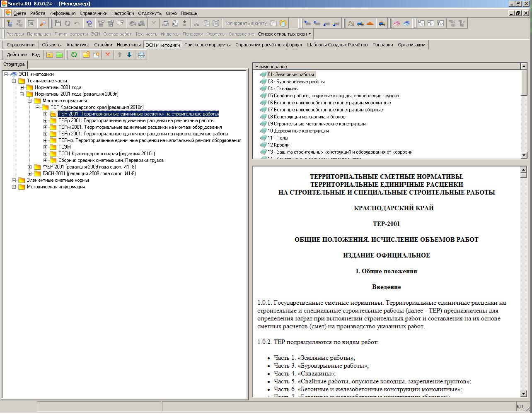Viewport: 532px width, 414px height.
Task: Click the new folder icon with star
Action: (x=86, y=55)
